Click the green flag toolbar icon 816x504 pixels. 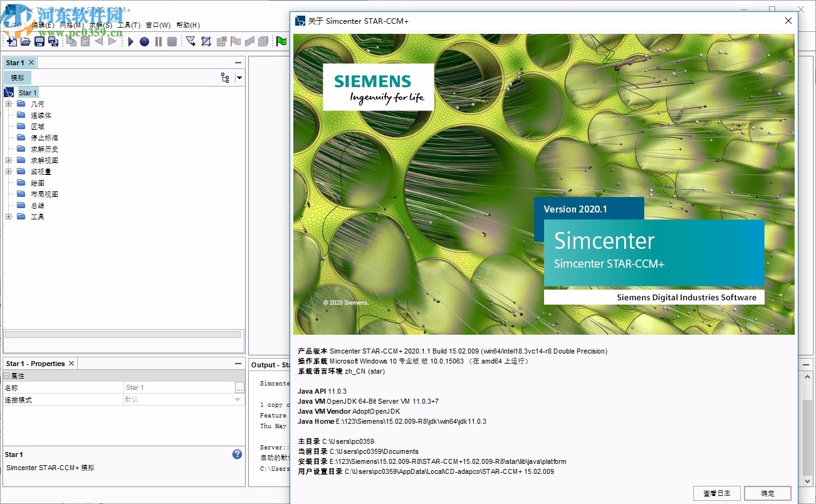tap(281, 41)
